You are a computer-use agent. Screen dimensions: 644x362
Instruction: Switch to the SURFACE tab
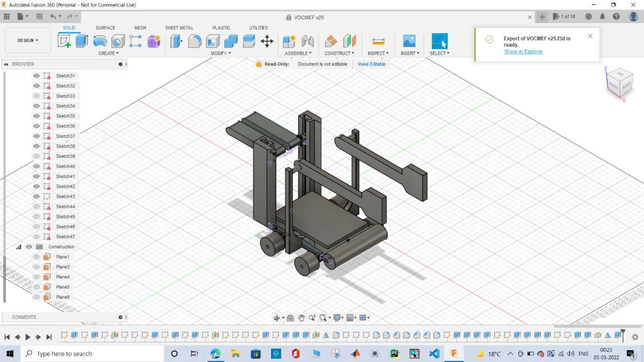coord(105,28)
